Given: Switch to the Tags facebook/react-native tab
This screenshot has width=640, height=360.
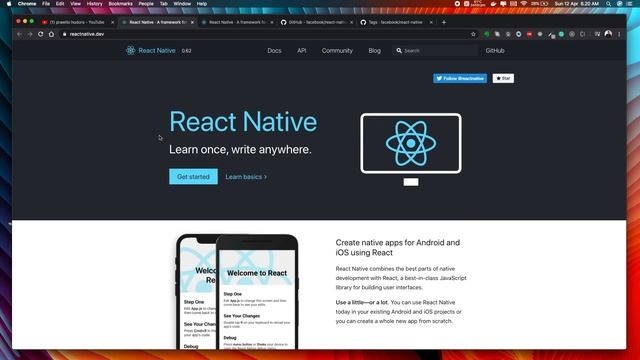Looking at the screenshot, I should click(396, 22).
